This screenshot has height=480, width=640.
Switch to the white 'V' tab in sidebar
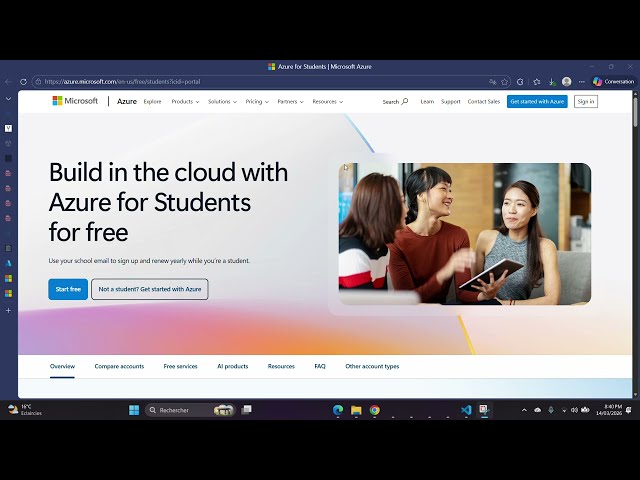[8, 128]
